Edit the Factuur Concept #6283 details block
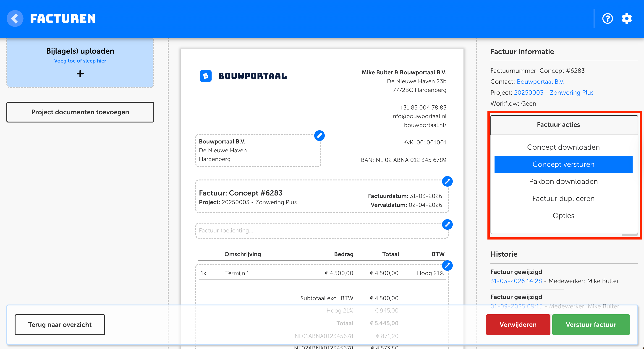 (x=447, y=181)
